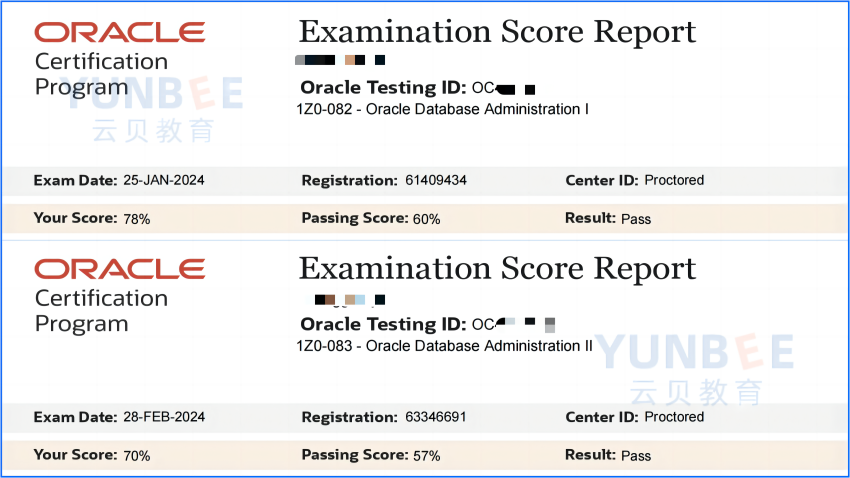Click the 1Z0-082 Oracle Database Administration I text
850x478 pixels.
pos(442,109)
